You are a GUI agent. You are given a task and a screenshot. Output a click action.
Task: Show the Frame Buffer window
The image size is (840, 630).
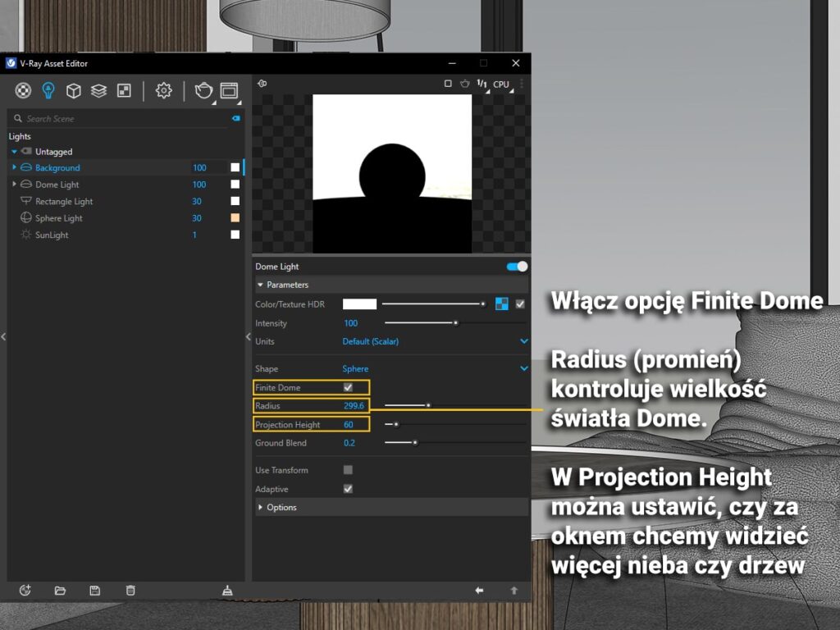[x=229, y=90]
